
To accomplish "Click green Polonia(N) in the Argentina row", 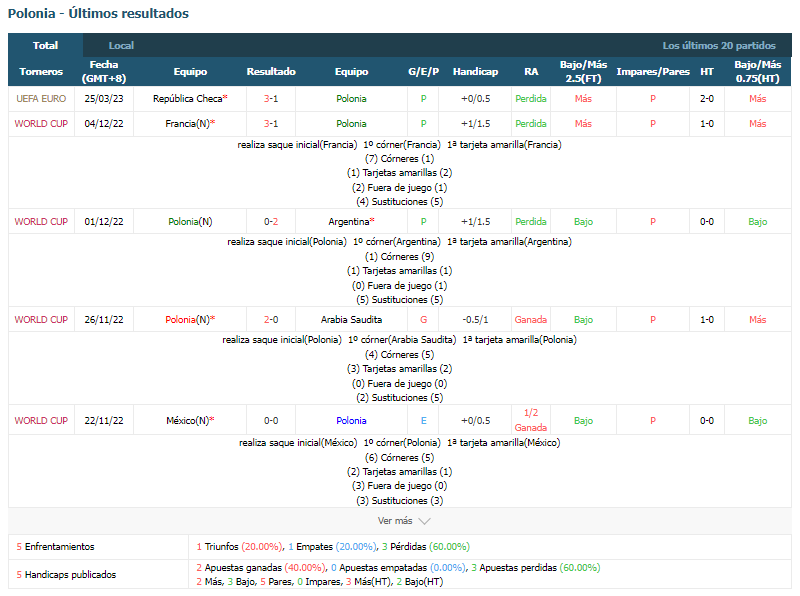I will (190, 221).
